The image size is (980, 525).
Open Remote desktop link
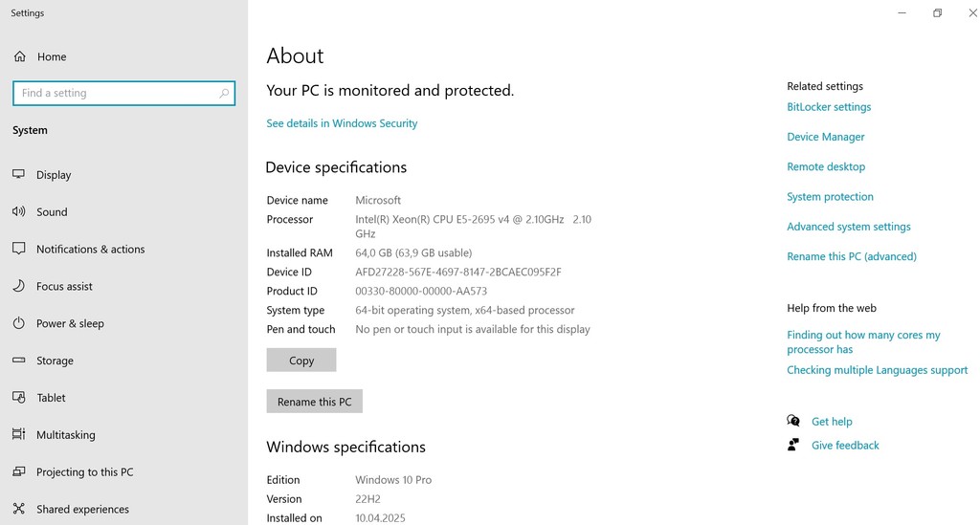click(826, 166)
